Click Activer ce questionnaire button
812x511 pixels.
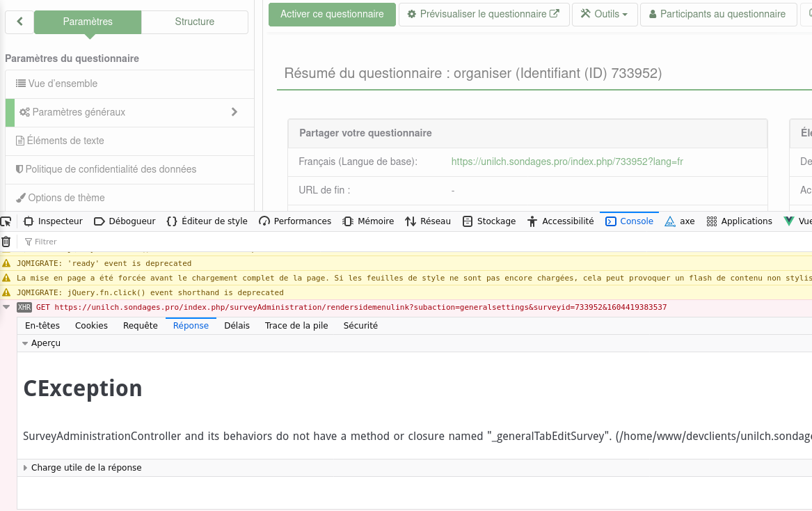tap(332, 14)
